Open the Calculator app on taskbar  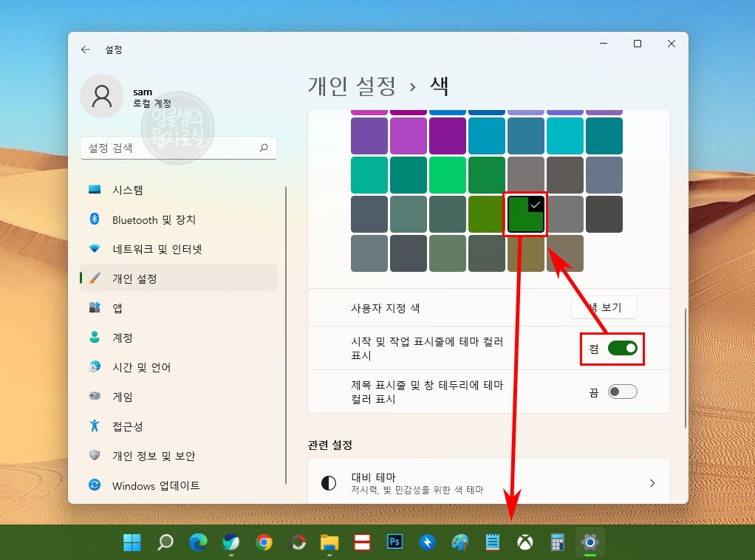558,543
